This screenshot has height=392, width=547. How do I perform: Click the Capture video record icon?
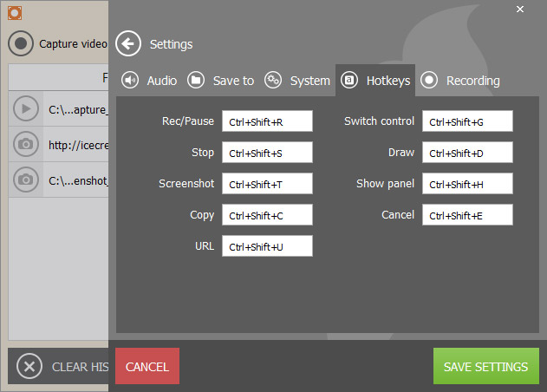click(22, 43)
